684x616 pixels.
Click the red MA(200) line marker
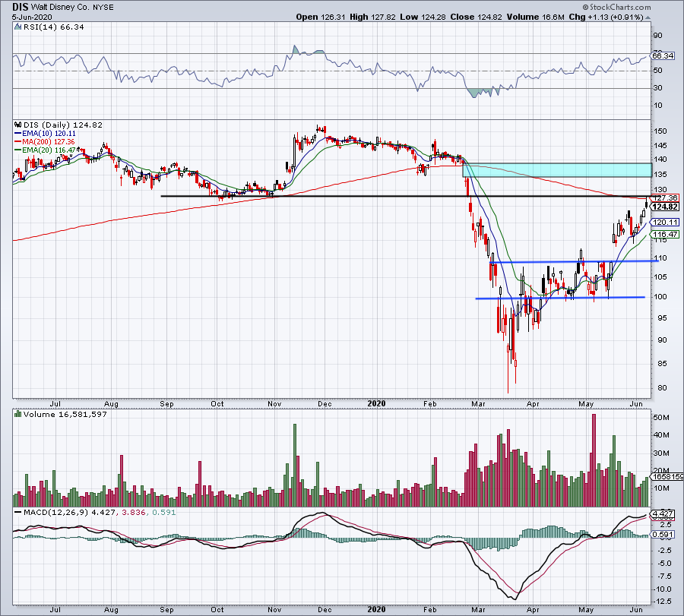[18, 142]
